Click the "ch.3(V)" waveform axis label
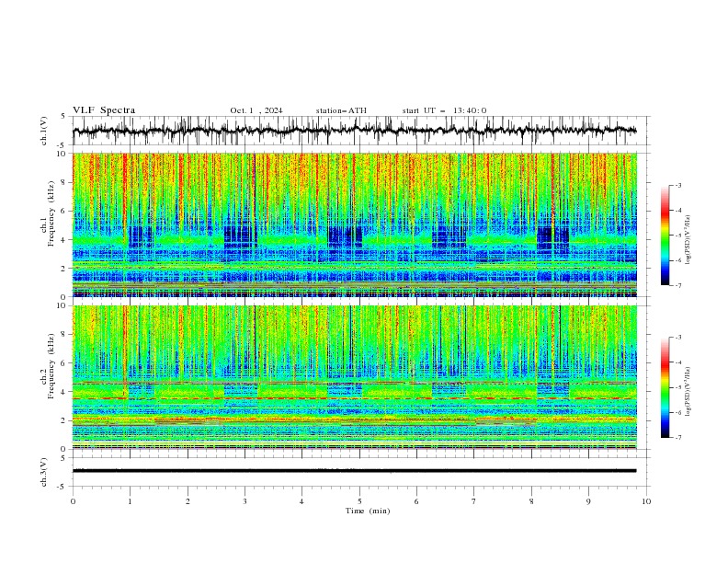The image size is (728, 563). (44, 472)
